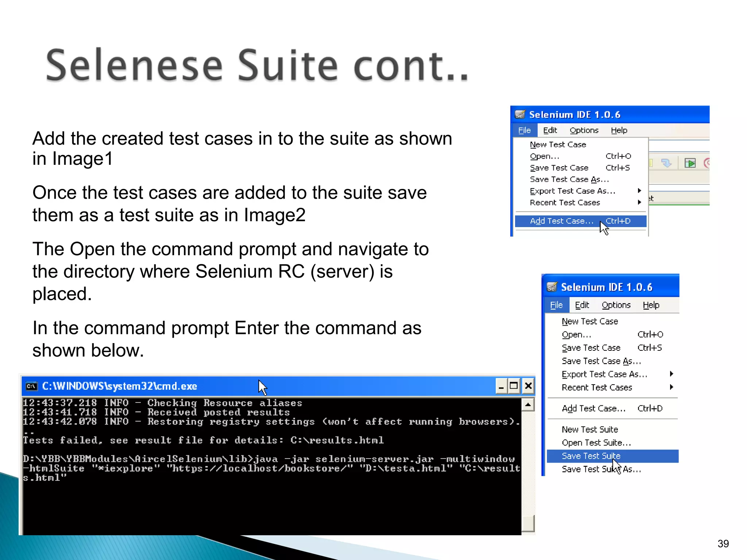Image resolution: width=747 pixels, height=560 pixels.
Task: Choose Open Test Suite... in lower menu
Action: pyautogui.click(x=613, y=443)
